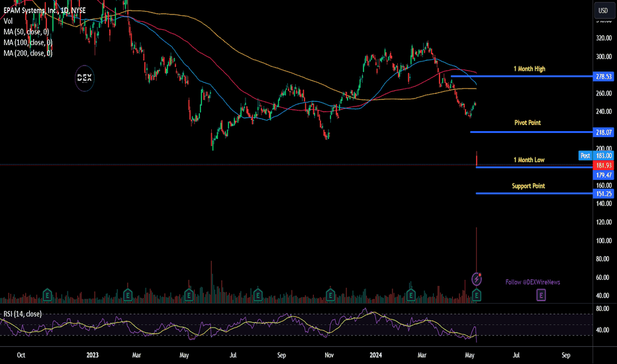Select the MA (200, close, 0) legend
Image resolution: width=617 pixels, height=364 pixels.
[28, 53]
